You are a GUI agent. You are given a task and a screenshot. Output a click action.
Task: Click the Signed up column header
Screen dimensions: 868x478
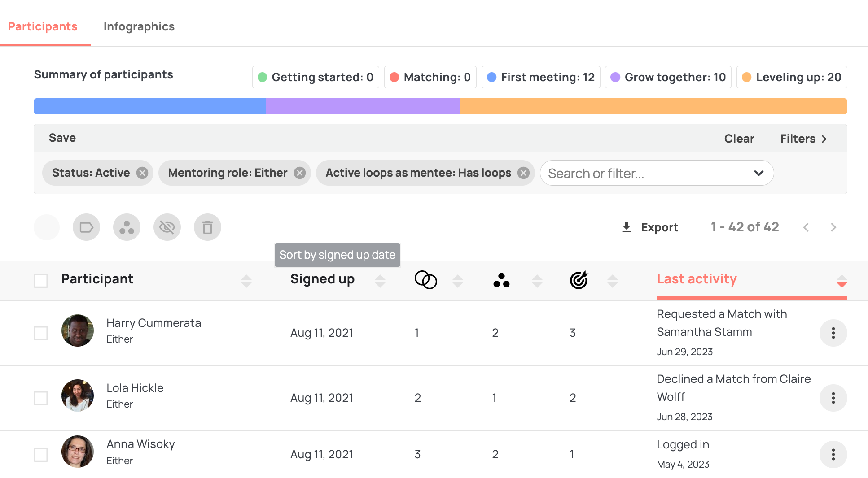coord(322,279)
